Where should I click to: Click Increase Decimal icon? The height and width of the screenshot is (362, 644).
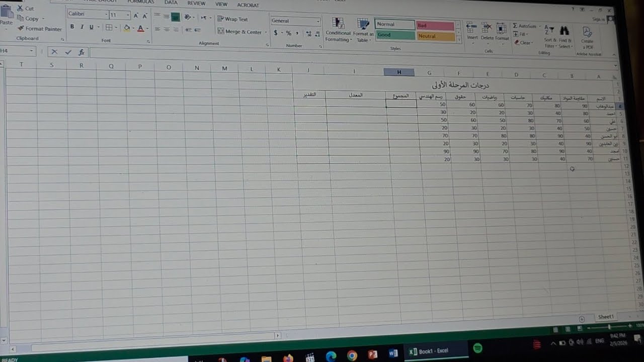tap(309, 34)
